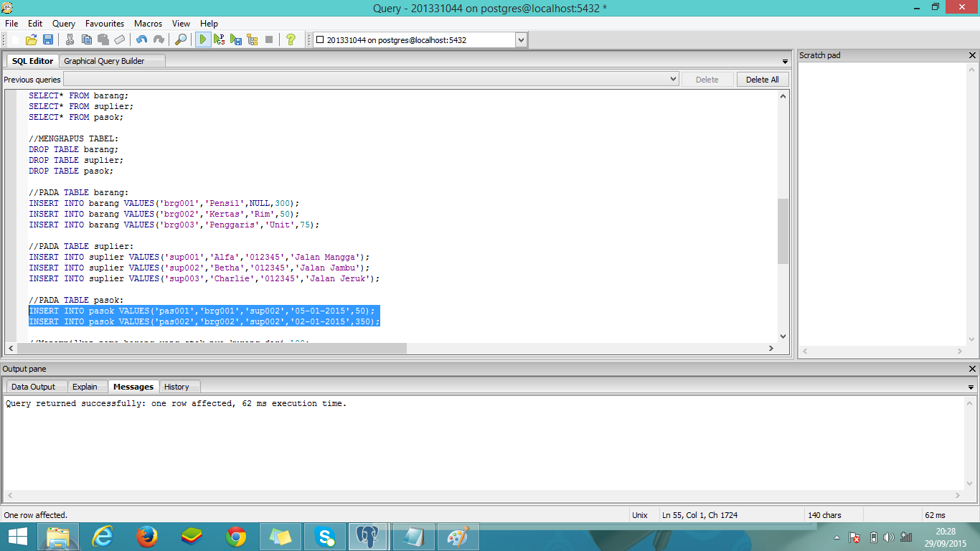Save the query with the floppy disk icon
This screenshot has height=551, width=980.
click(x=48, y=39)
